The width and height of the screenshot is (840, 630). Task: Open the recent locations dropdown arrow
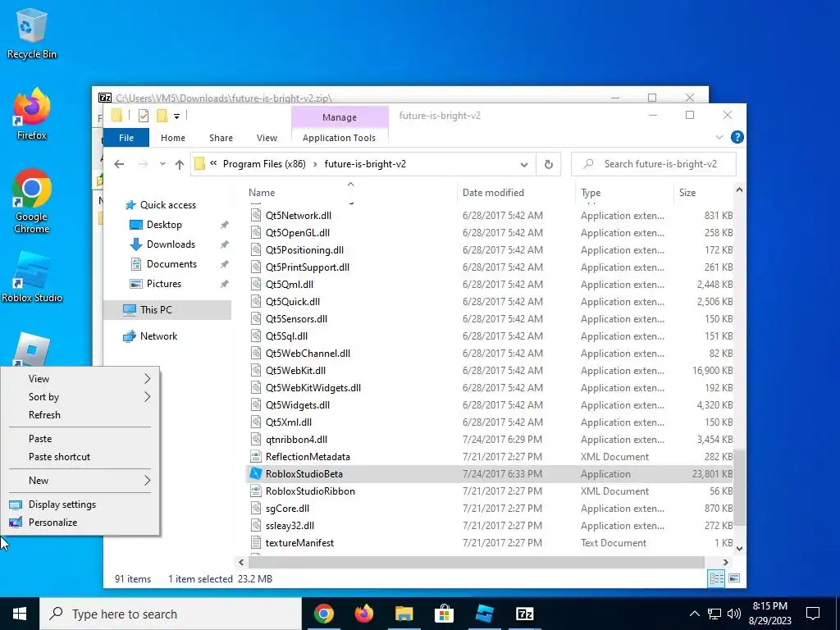pyautogui.click(x=162, y=164)
